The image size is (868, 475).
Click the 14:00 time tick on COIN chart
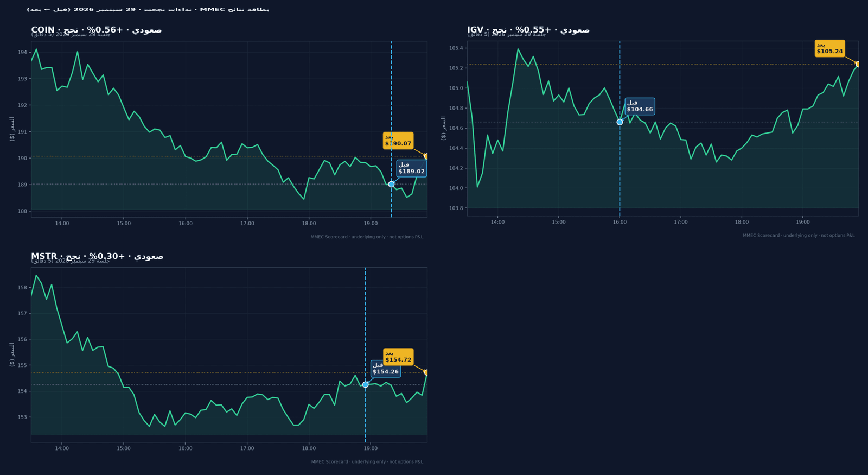(x=62, y=224)
